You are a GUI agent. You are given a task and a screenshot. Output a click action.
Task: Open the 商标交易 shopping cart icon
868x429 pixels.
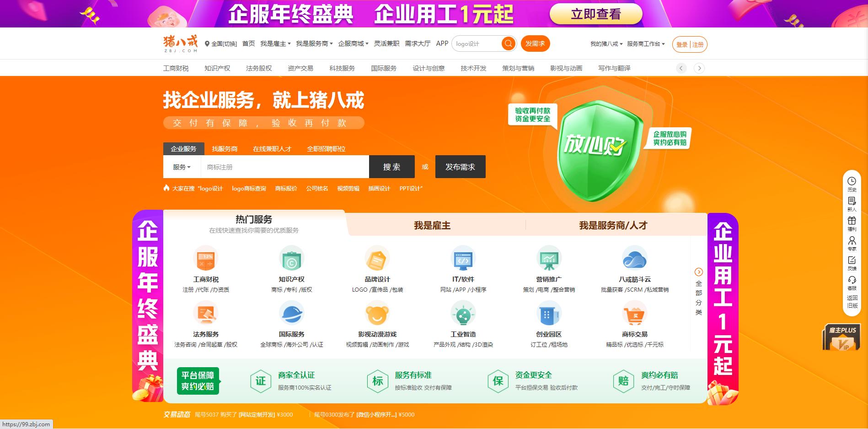pyautogui.click(x=635, y=315)
